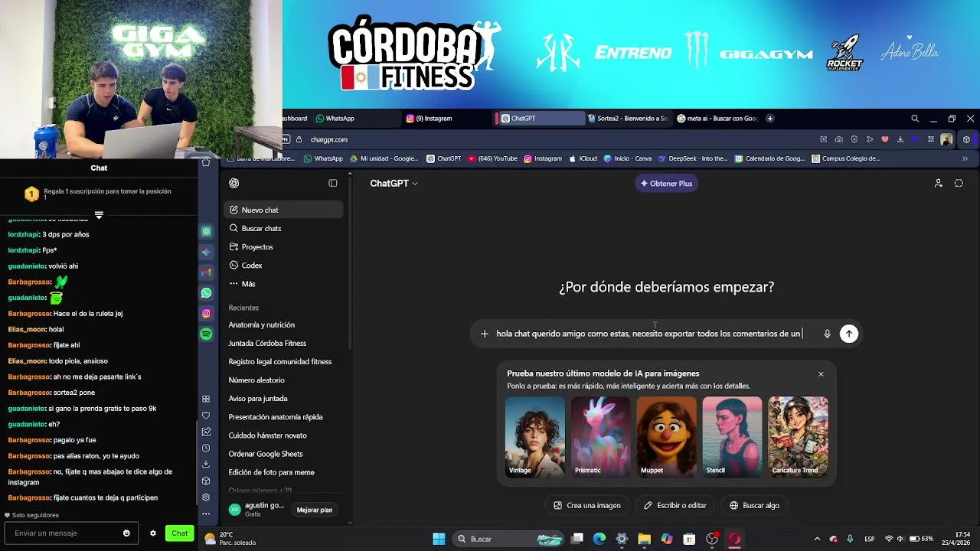Switch to the Sortea2 browser tab
Screen dimensions: 980x551
click(629, 119)
